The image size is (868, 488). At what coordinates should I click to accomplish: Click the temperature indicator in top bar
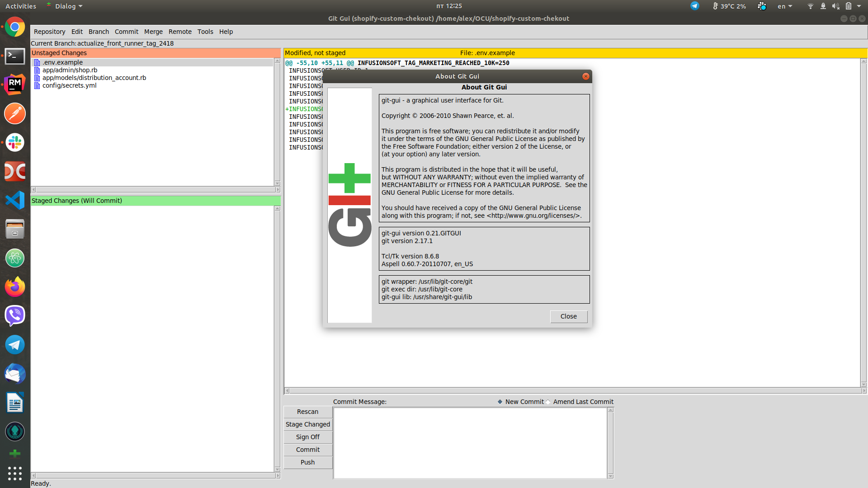click(729, 6)
